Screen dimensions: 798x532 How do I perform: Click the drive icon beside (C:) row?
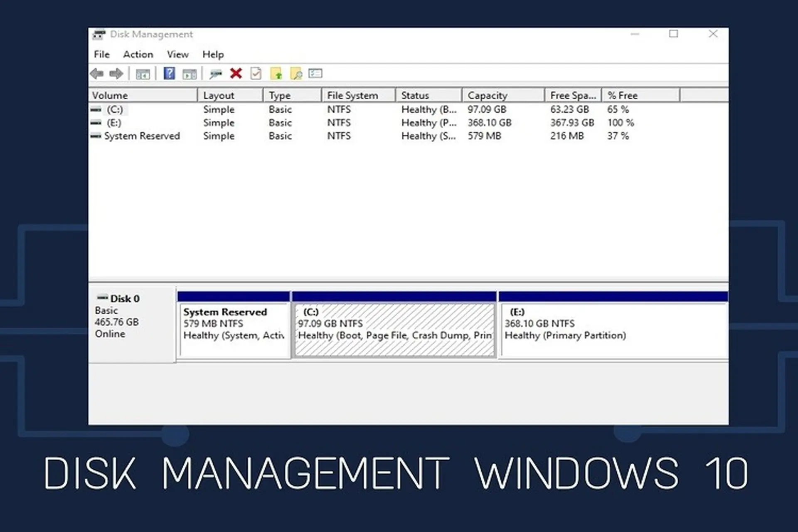[96, 110]
